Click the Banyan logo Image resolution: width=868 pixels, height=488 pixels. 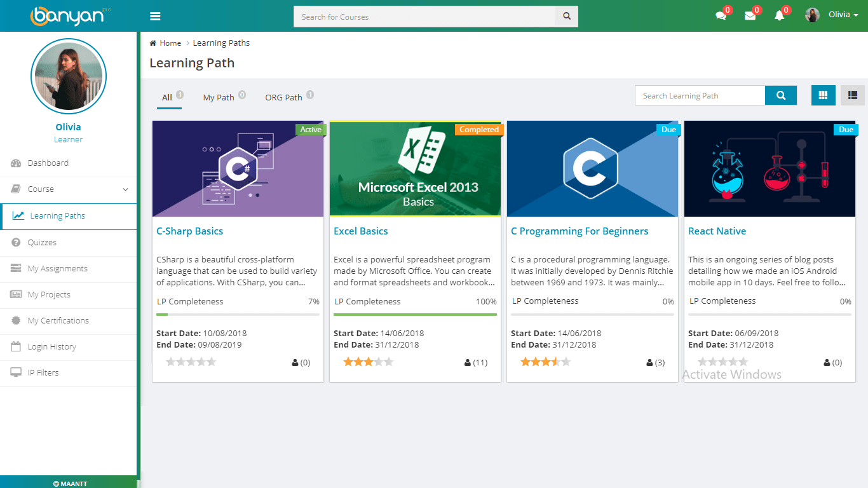(70, 15)
